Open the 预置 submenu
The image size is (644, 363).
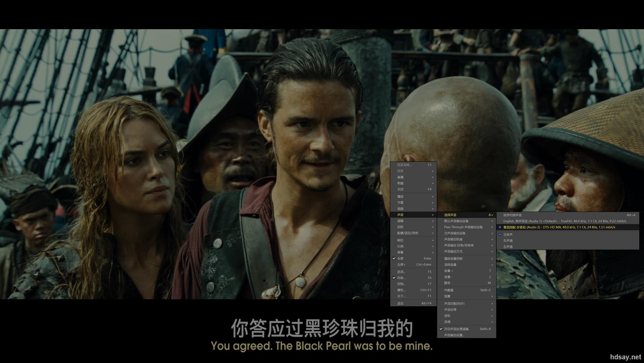pyautogui.click(x=467, y=296)
